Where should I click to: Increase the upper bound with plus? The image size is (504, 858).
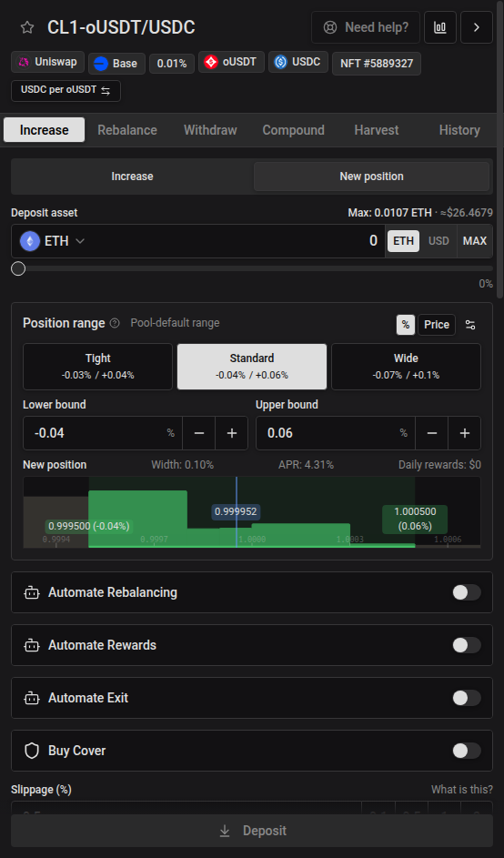coord(465,433)
